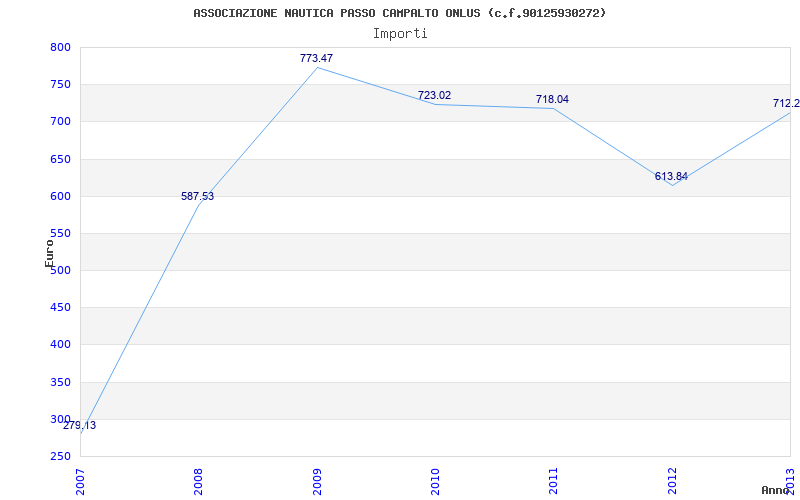This screenshot has width=800, height=500.
Task: Click the 450 y-axis tick label
Action: coord(60,308)
